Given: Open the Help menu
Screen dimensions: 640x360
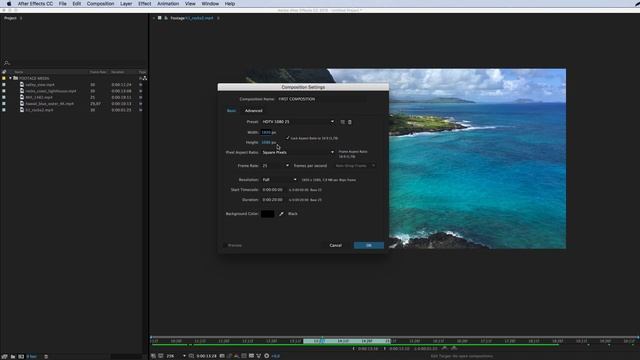Looking at the screenshot, I should coord(230,4).
